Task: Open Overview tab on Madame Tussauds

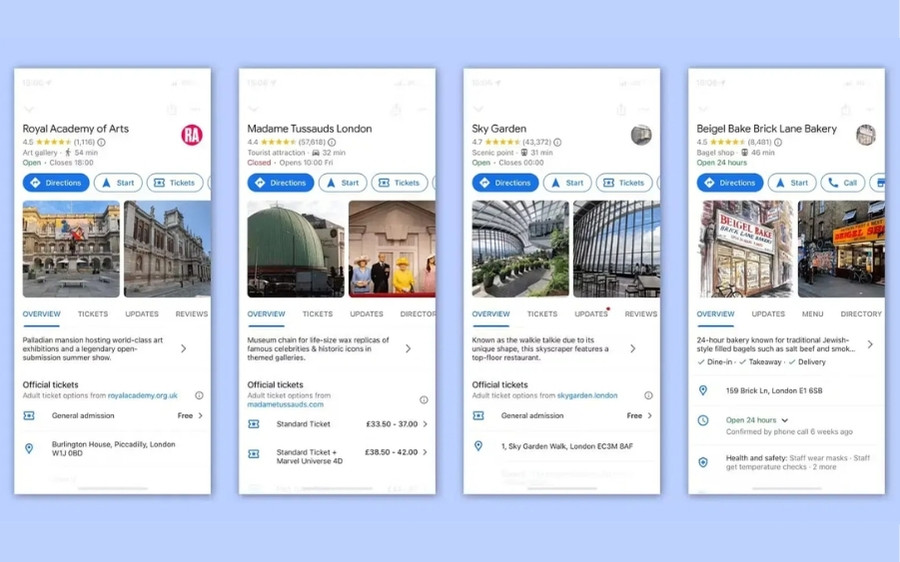Action: point(266,314)
